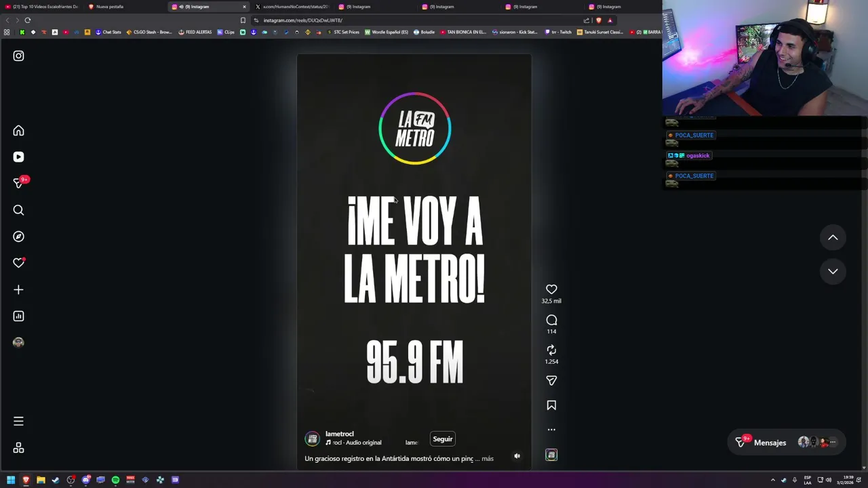Open profile avatar in Instagram sidebar
This screenshot has width=868, height=488.
pos(18,343)
